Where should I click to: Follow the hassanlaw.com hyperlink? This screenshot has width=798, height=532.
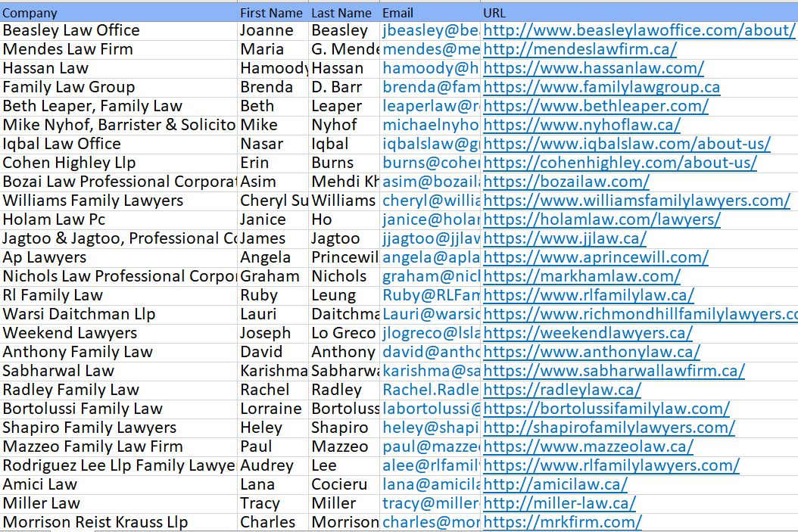594,68
